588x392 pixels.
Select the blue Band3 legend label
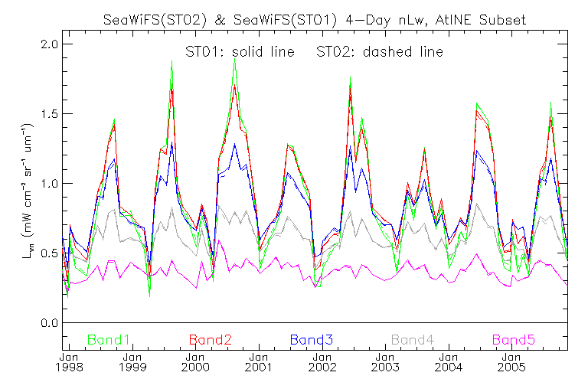point(312,340)
